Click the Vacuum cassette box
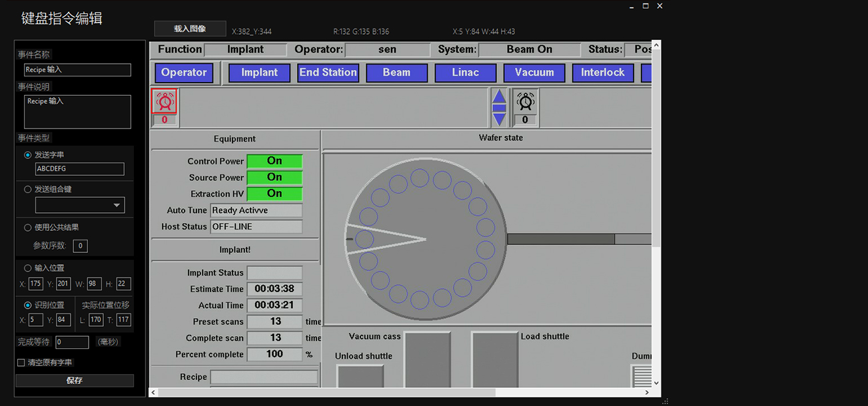Image resolution: width=868 pixels, height=406 pixels. [428, 359]
